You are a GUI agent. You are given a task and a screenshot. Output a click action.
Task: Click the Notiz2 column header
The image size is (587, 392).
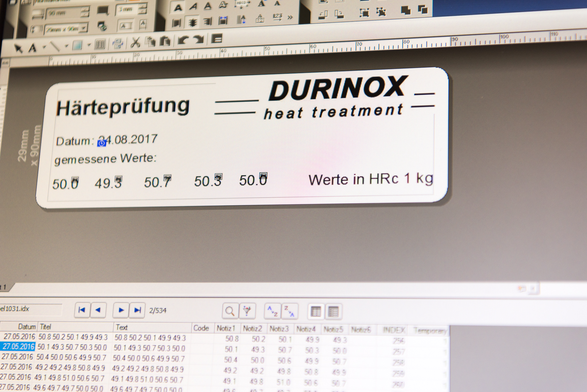[254, 329]
